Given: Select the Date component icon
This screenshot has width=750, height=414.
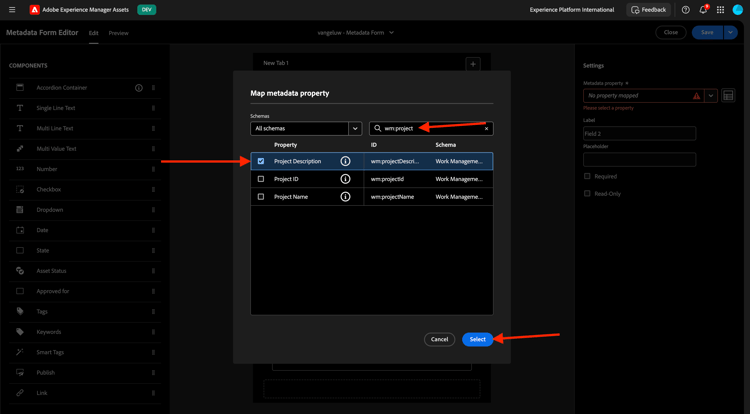Looking at the screenshot, I should pyautogui.click(x=20, y=230).
